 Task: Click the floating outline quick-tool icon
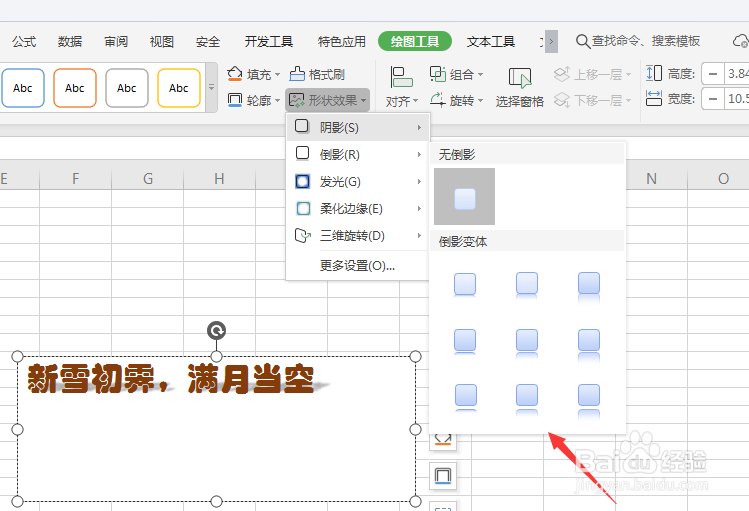(443, 476)
